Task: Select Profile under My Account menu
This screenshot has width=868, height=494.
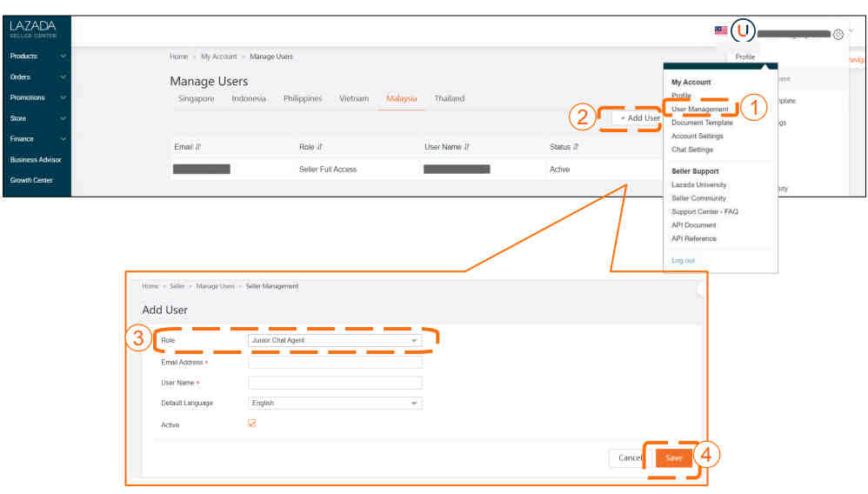Action: click(681, 96)
